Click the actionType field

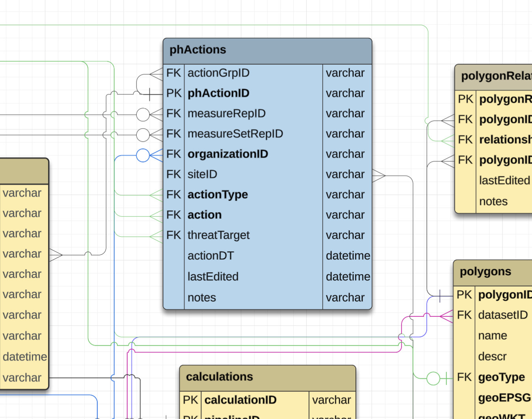[218, 195]
